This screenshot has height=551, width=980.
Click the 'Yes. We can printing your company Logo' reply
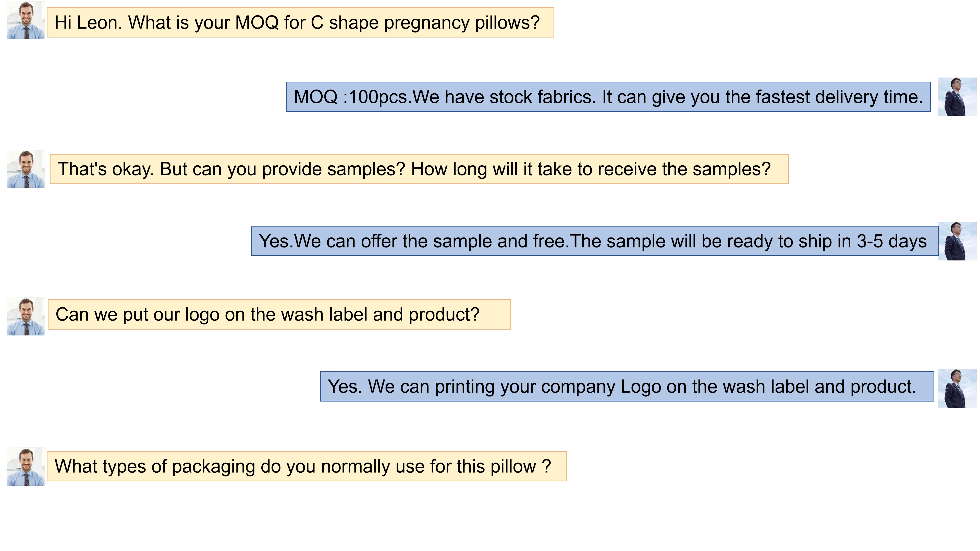(x=627, y=386)
